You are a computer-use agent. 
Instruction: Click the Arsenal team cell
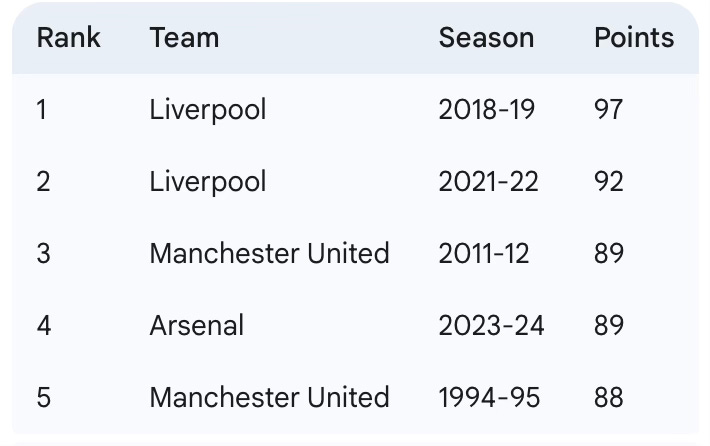pos(197,325)
